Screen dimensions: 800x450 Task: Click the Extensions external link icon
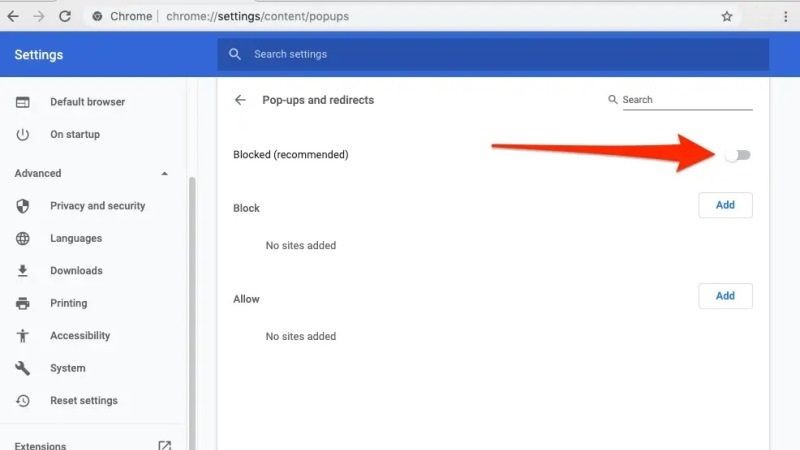pos(164,446)
